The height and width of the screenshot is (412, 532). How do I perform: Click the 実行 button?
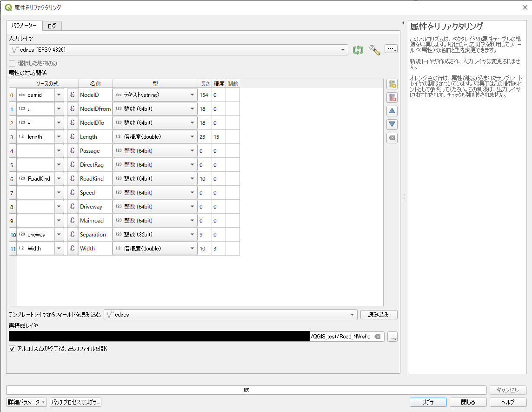pos(428,402)
